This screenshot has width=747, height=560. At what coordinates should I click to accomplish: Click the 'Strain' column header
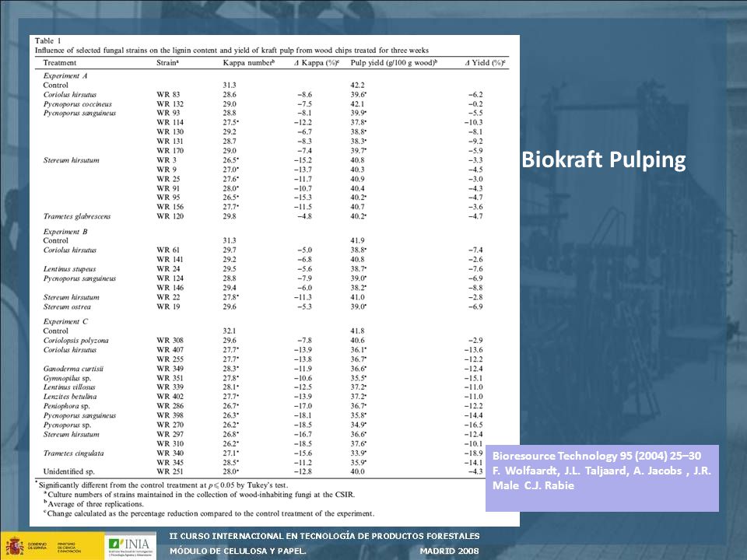[x=167, y=62]
